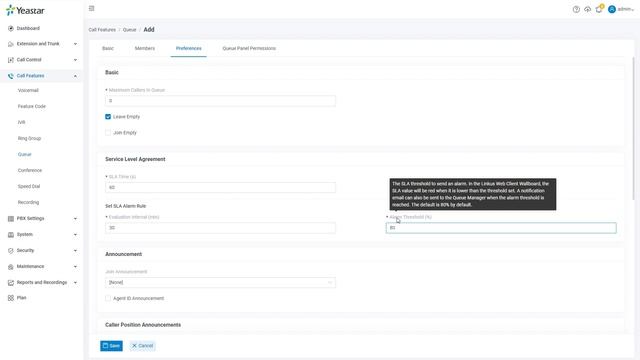Click the System sidebar icon
640x360 pixels.
point(11,235)
